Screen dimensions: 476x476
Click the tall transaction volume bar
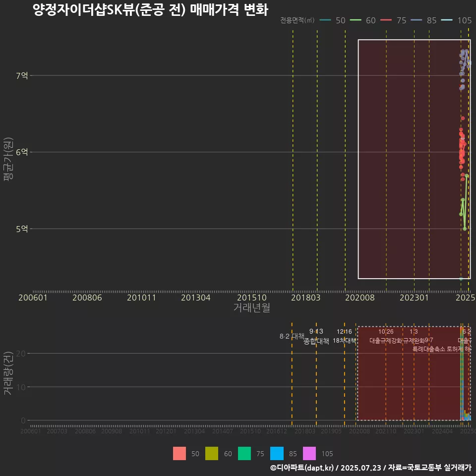tap(462, 373)
